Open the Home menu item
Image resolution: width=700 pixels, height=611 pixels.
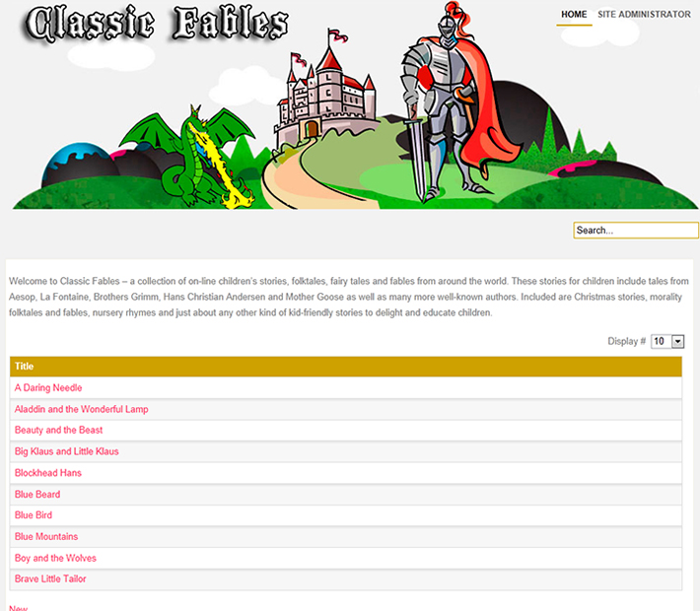[x=574, y=14]
